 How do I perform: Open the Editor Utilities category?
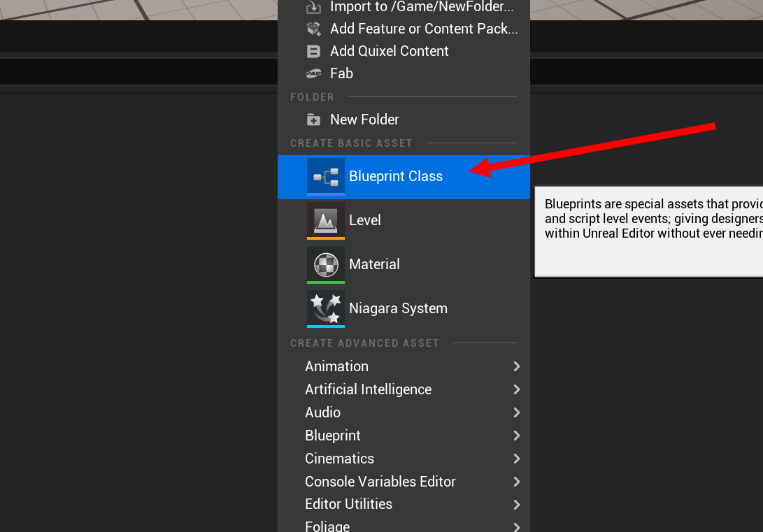pos(404,504)
